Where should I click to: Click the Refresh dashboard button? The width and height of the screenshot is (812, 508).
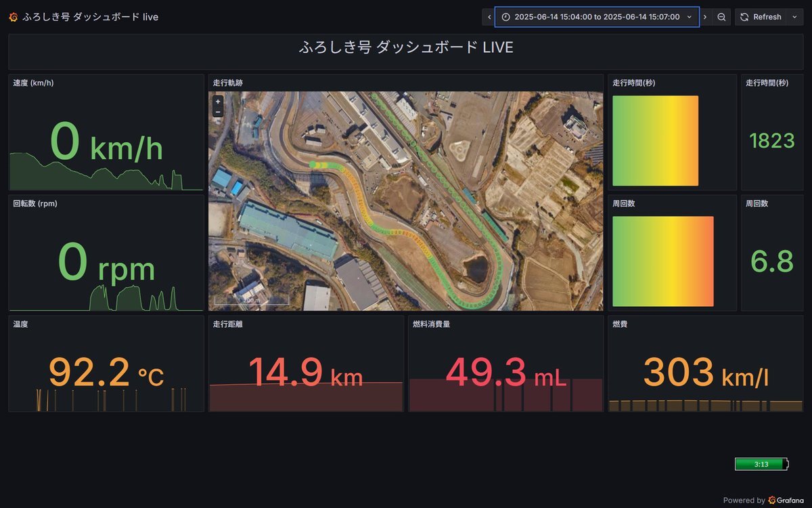(761, 17)
